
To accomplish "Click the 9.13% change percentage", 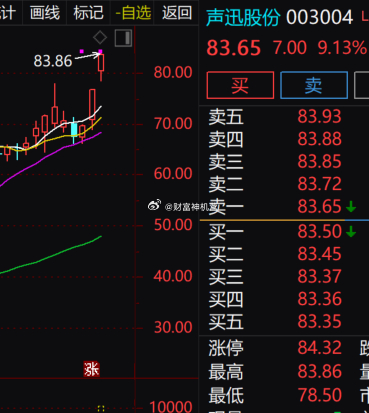I will pos(342,48).
